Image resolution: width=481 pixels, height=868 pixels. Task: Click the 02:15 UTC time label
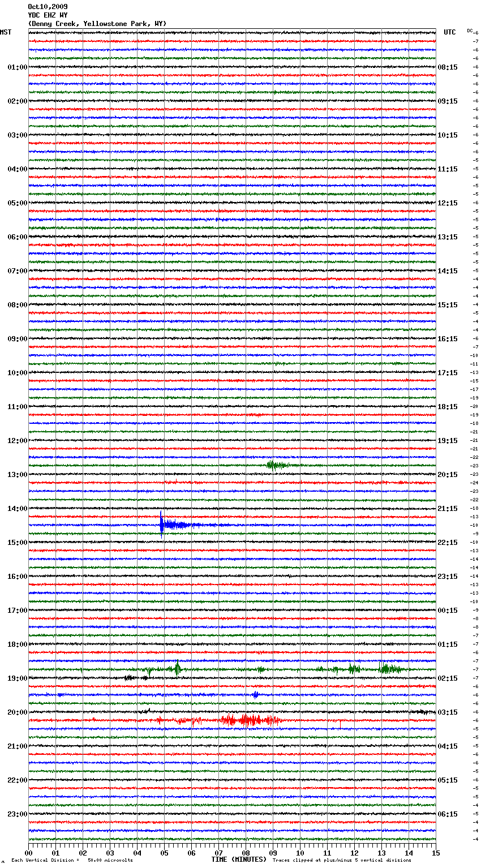(448, 678)
